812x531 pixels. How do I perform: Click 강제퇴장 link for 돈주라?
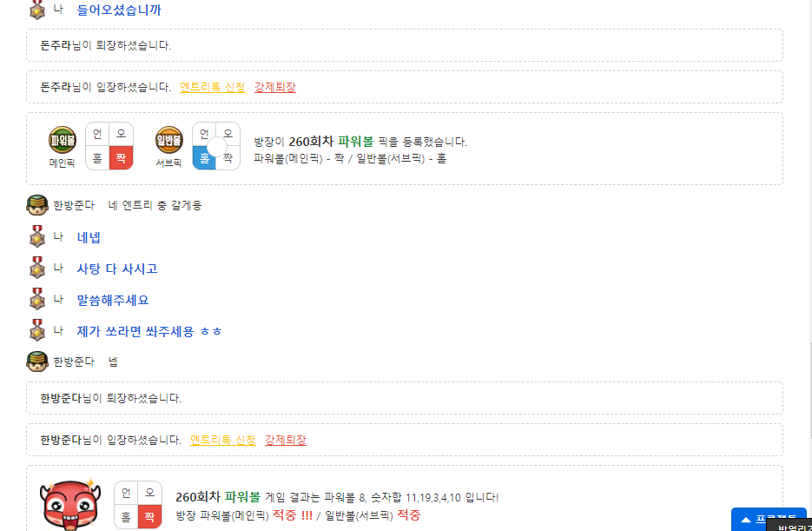tap(275, 87)
